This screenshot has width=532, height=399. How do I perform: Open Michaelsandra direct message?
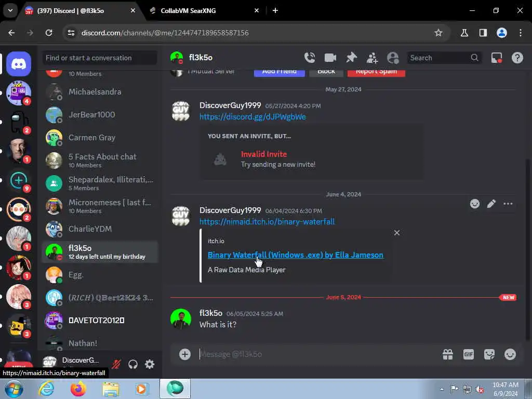click(100, 91)
